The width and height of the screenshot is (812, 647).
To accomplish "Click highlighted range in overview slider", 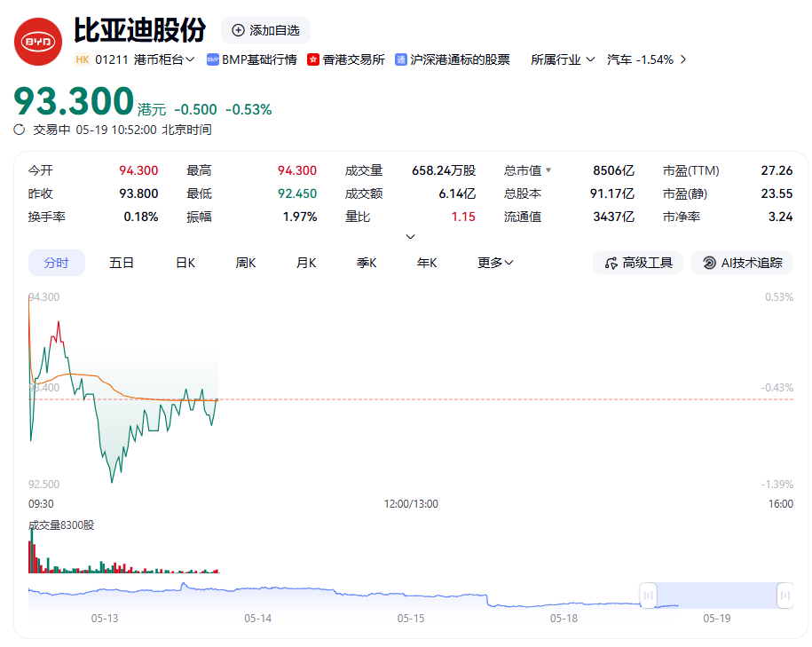I will pos(717,596).
